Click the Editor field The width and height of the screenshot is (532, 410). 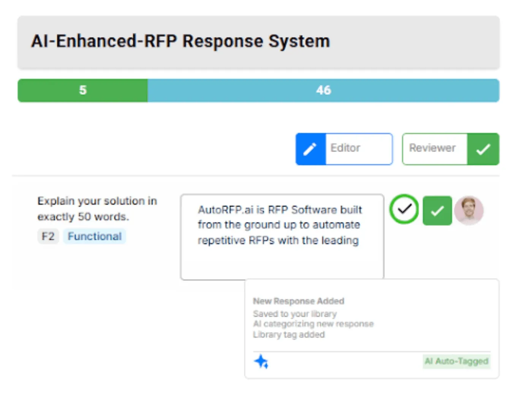pos(359,149)
